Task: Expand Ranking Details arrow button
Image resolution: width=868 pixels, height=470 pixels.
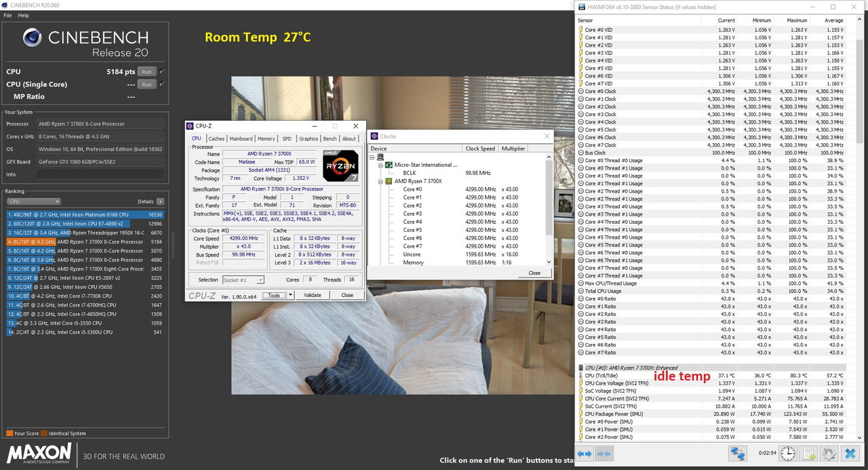Action: pos(161,201)
